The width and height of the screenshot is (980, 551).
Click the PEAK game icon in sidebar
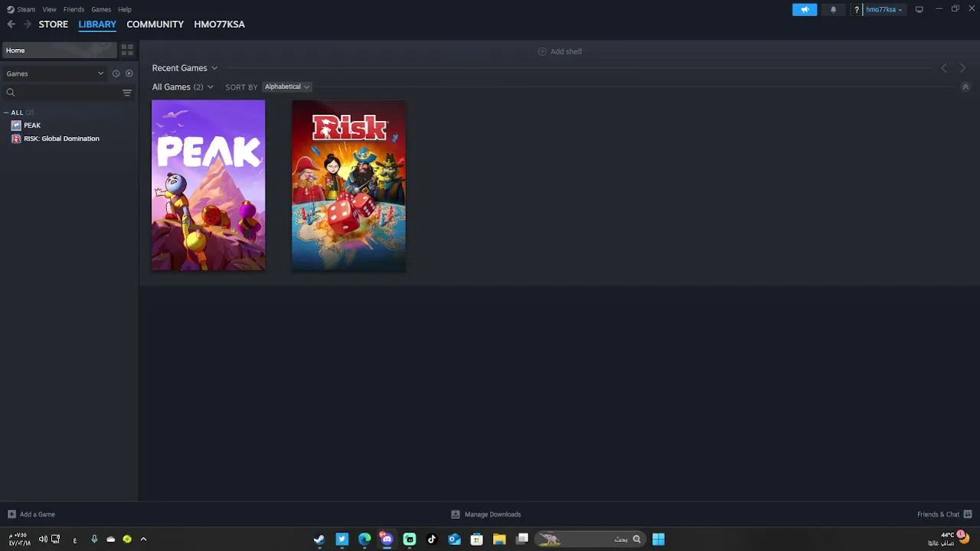pos(16,126)
